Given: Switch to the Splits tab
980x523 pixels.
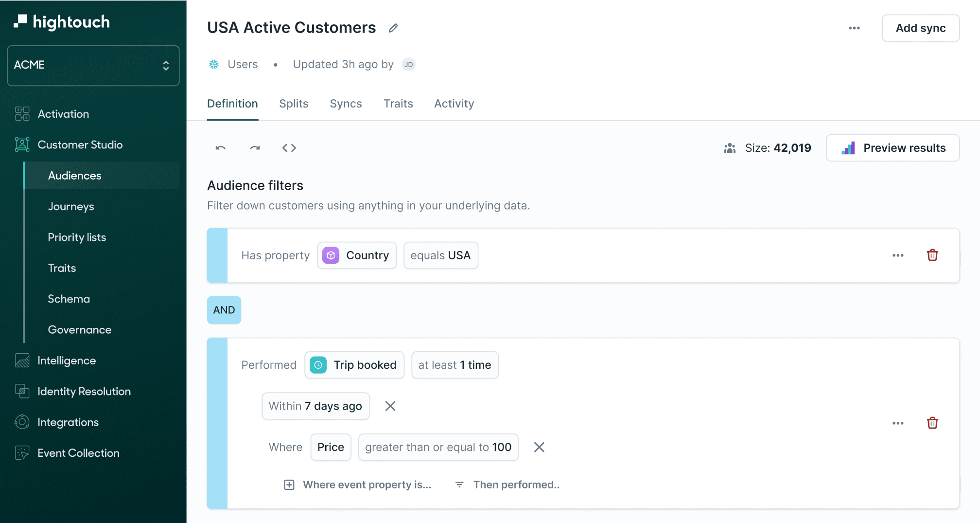Looking at the screenshot, I should pos(294,103).
